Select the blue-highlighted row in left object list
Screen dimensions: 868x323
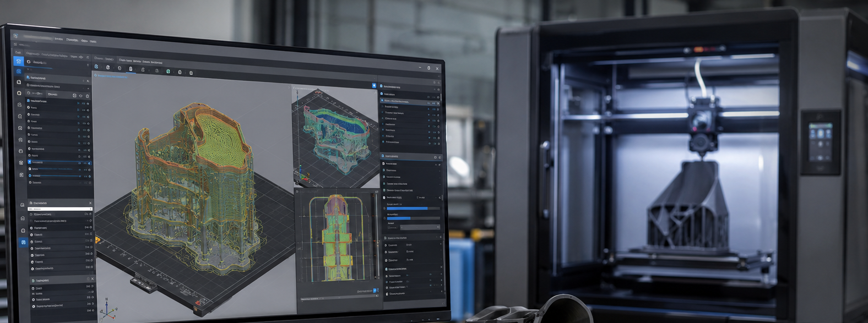click(60, 162)
